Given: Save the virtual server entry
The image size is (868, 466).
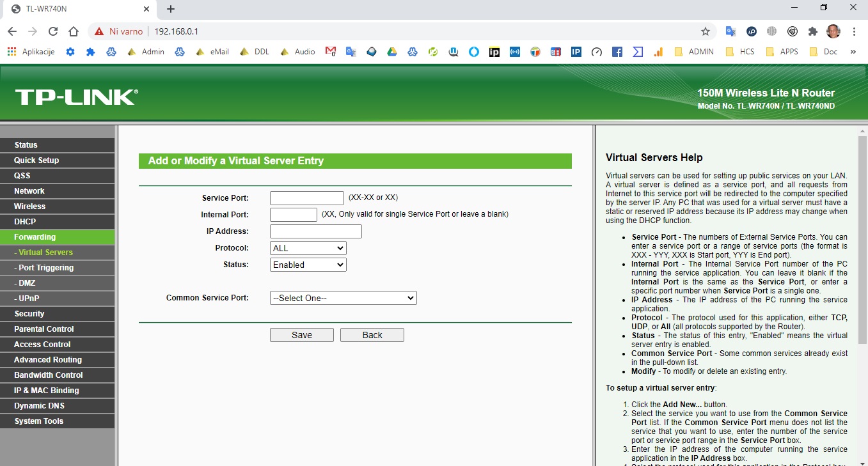Looking at the screenshot, I should point(302,335).
